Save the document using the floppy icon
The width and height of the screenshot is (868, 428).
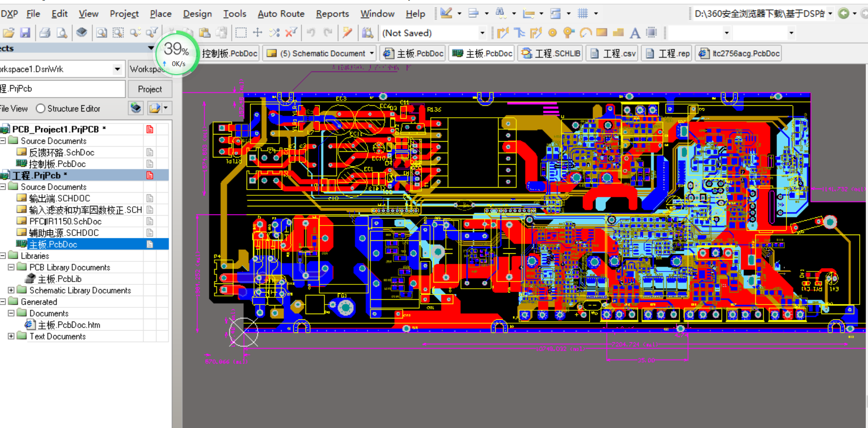(25, 33)
